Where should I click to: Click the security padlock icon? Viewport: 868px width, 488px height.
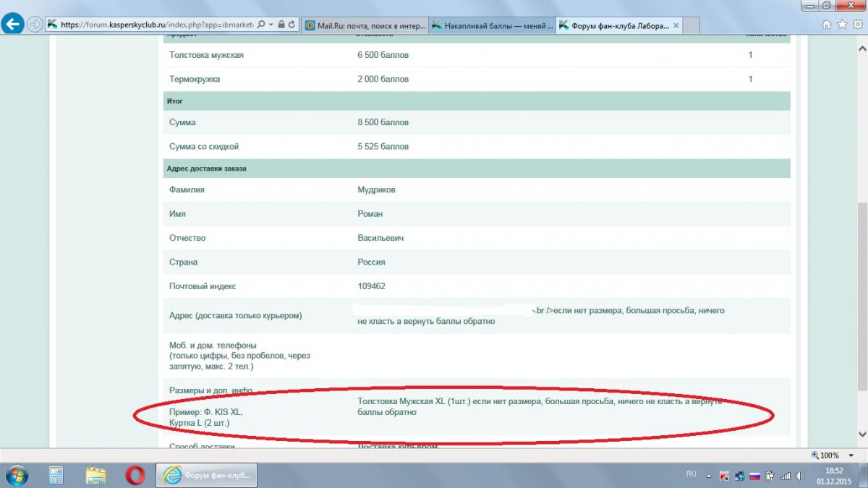coord(281,24)
